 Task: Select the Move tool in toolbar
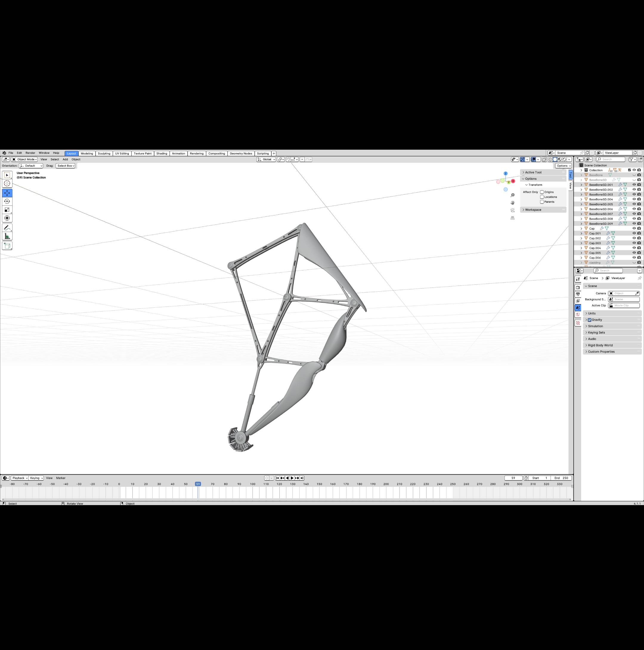click(7, 193)
